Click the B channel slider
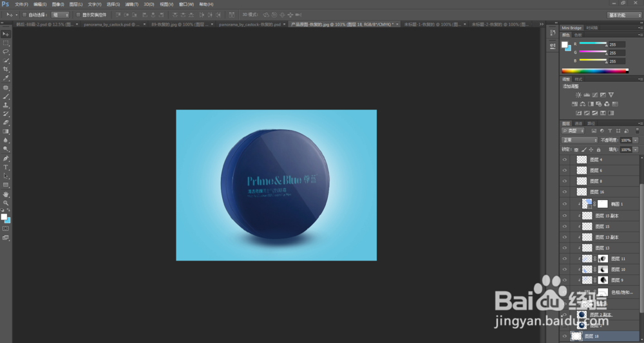The height and width of the screenshot is (343, 644). [x=593, y=60]
